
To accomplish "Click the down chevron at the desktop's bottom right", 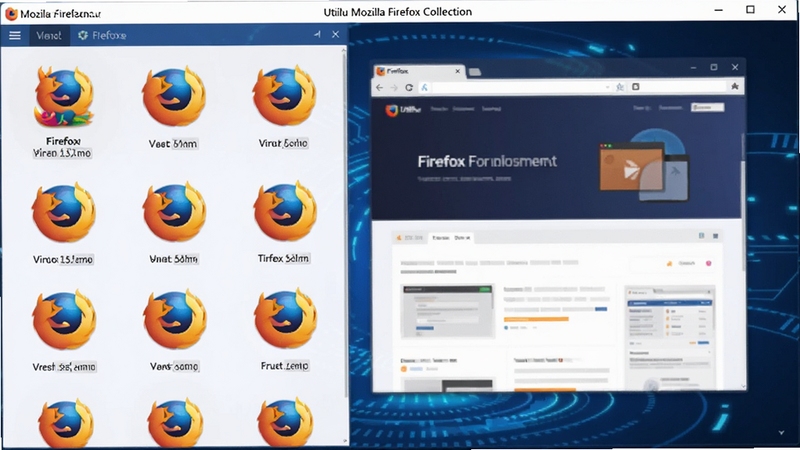I will (781, 433).
